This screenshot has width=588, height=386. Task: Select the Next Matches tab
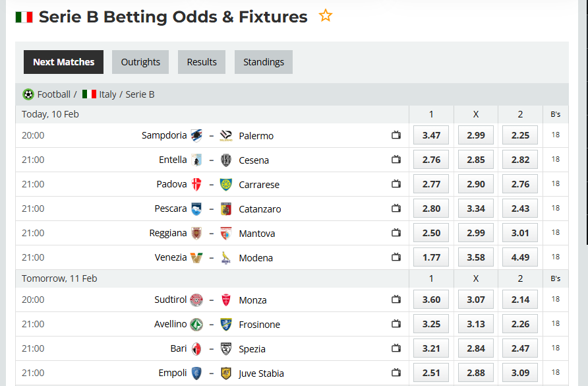coord(63,61)
